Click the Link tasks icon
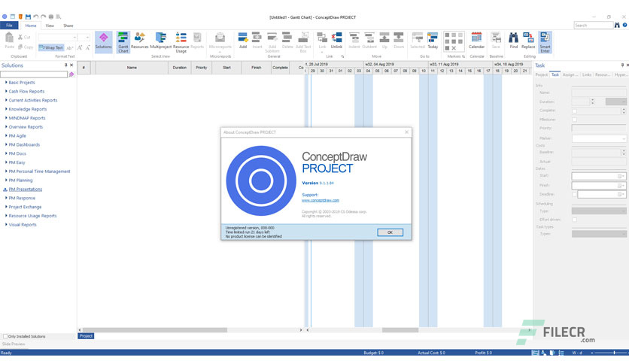 [322, 41]
